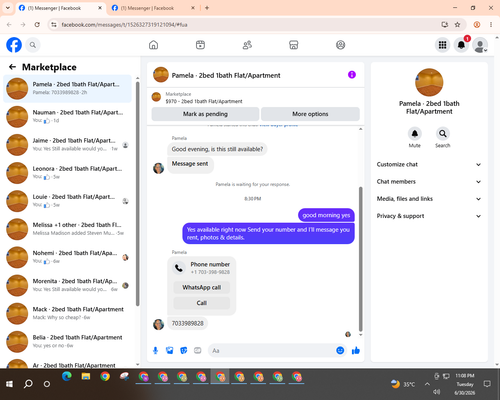Expand Media, files and links section

pyautogui.click(x=429, y=199)
